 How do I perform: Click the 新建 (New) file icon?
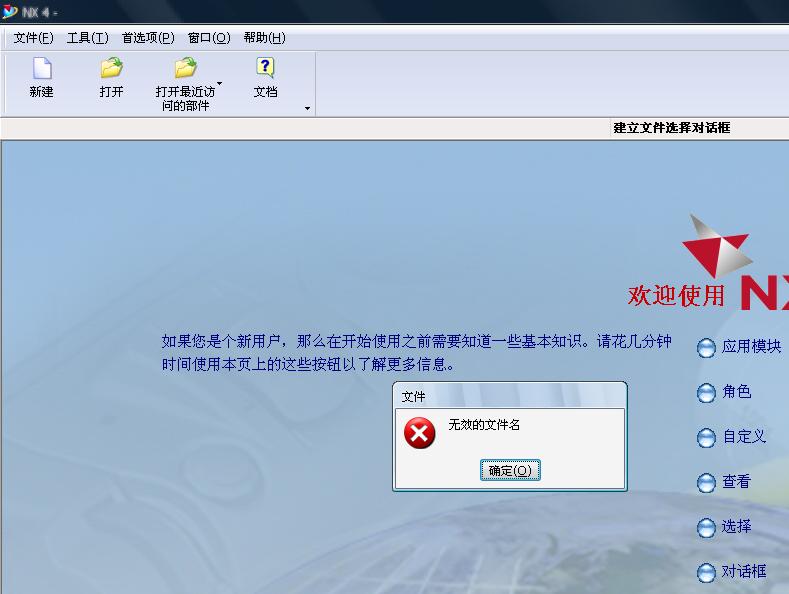tap(42, 68)
